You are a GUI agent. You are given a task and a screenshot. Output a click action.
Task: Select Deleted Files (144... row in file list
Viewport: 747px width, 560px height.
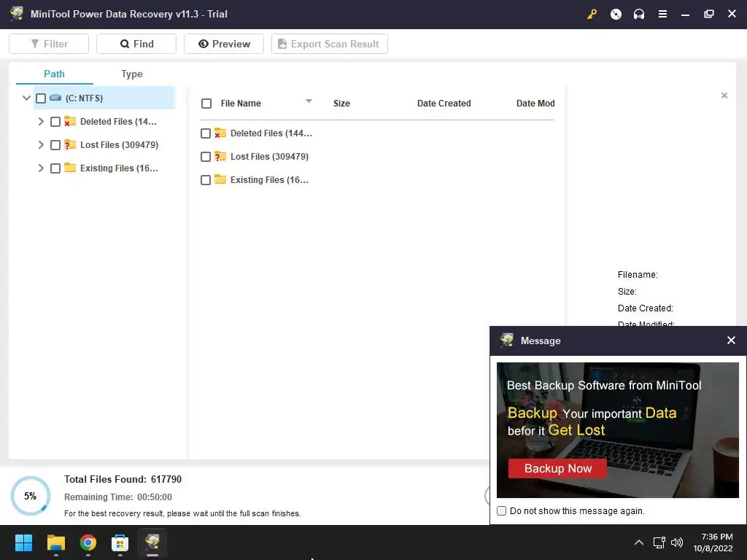click(271, 133)
